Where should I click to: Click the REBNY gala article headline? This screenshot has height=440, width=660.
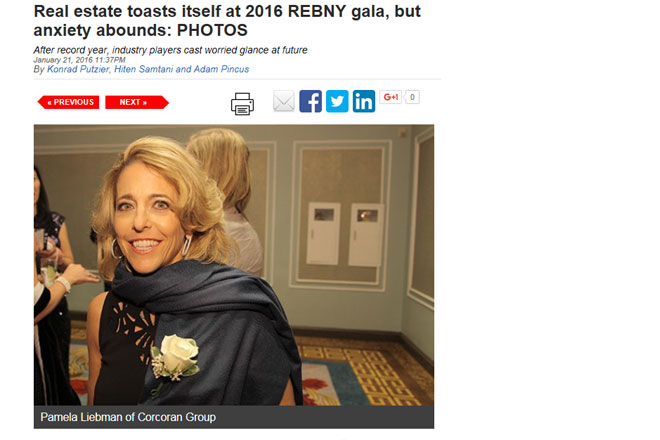227,21
